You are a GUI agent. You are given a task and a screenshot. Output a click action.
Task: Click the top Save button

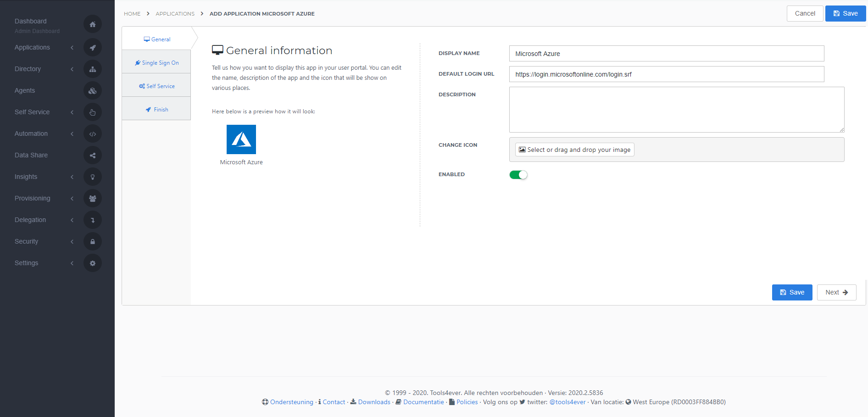pyautogui.click(x=846, y=13)
